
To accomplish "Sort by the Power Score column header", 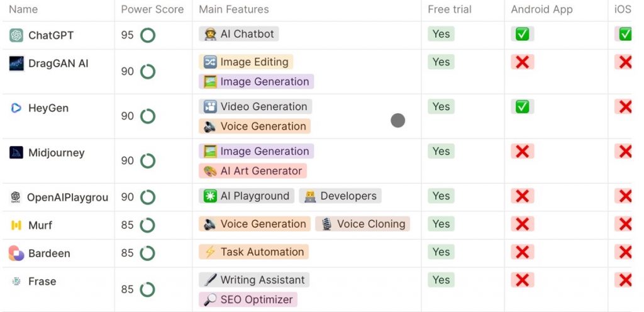I will pos(152,9).
